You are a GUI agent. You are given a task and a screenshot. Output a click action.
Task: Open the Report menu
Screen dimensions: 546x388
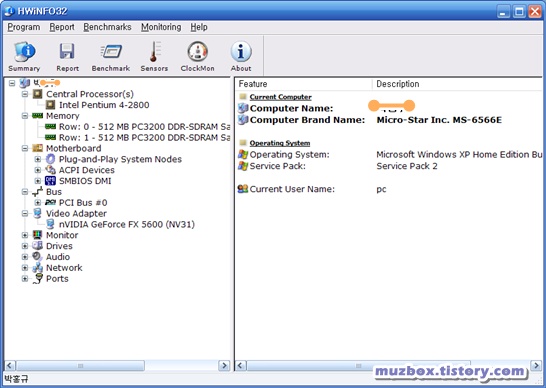click(x=62, y=27)
